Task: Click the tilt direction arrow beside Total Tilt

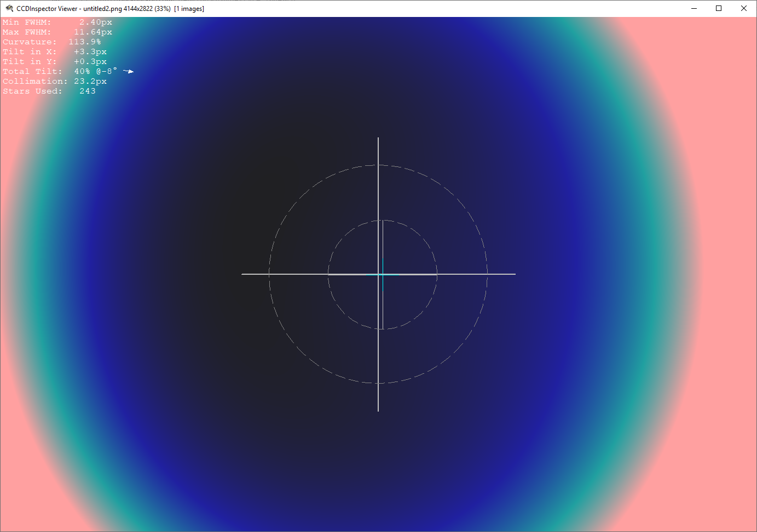Action: [x=129, y=71]
